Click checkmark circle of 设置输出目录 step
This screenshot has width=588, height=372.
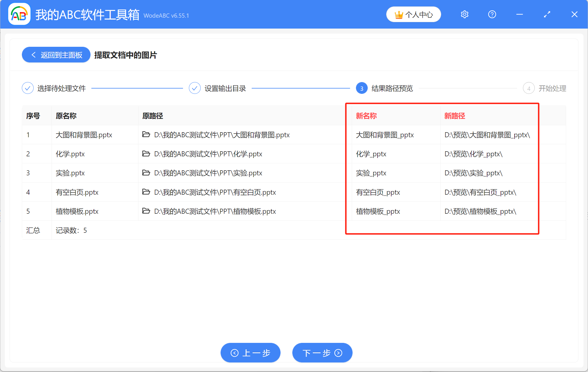195,88
